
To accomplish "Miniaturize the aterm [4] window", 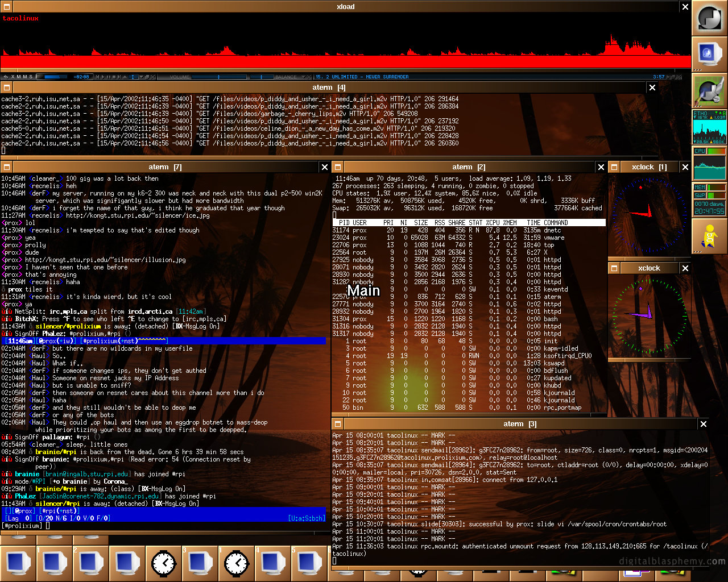I will pyautogui.click(x=7, y=88).
